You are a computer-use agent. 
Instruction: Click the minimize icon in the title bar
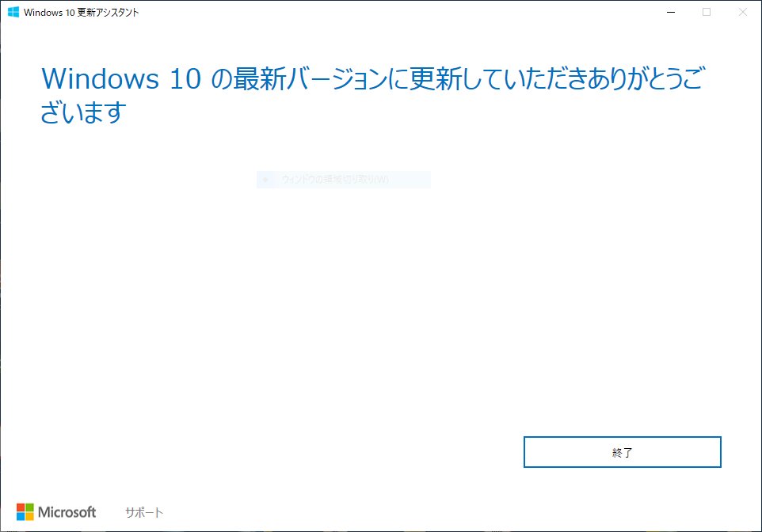pos(671,12)
